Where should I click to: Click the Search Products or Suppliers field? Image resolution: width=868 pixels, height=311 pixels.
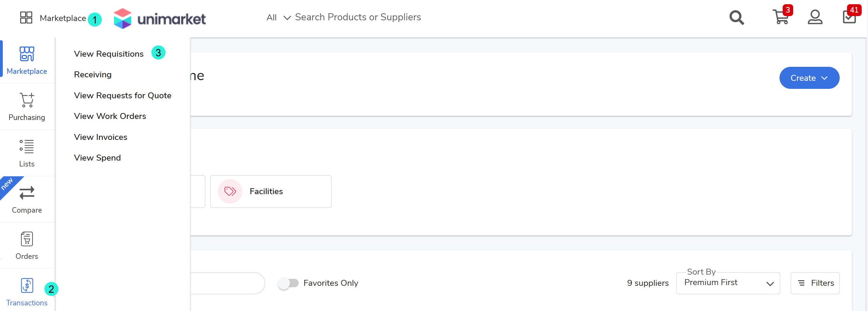point(358,17)
